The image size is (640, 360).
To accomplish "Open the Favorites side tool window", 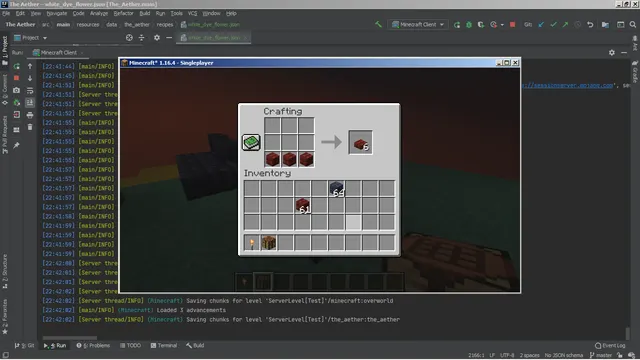I will (5, 317).
